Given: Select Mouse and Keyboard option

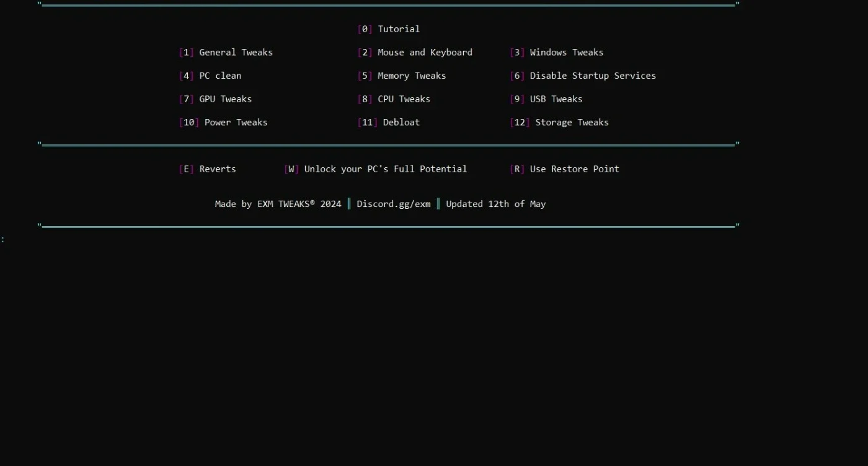Looking at the screenshot, I should point(415,53).
